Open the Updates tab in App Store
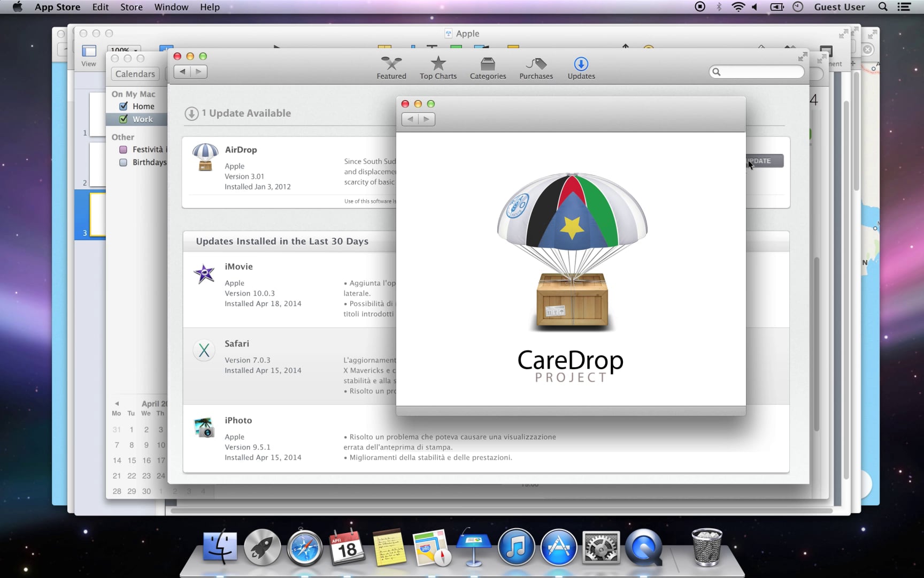This screenshot has height=578, width=924. click(x=581, y=68)
